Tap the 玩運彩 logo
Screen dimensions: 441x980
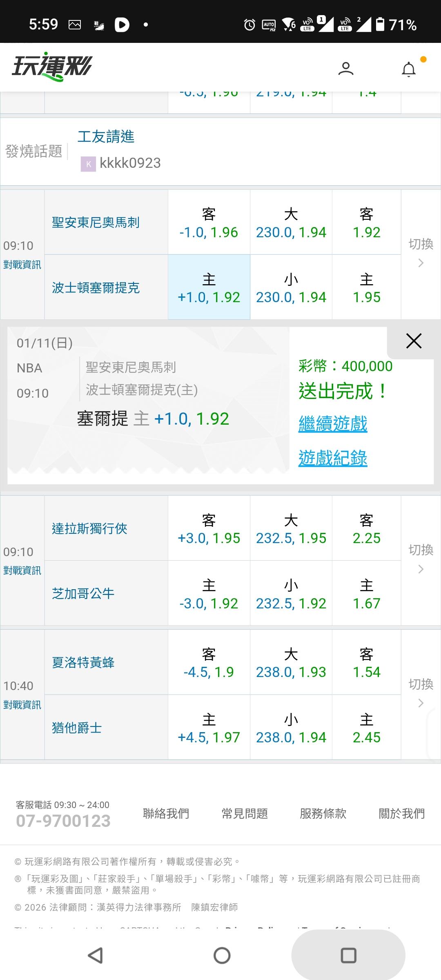52,67
